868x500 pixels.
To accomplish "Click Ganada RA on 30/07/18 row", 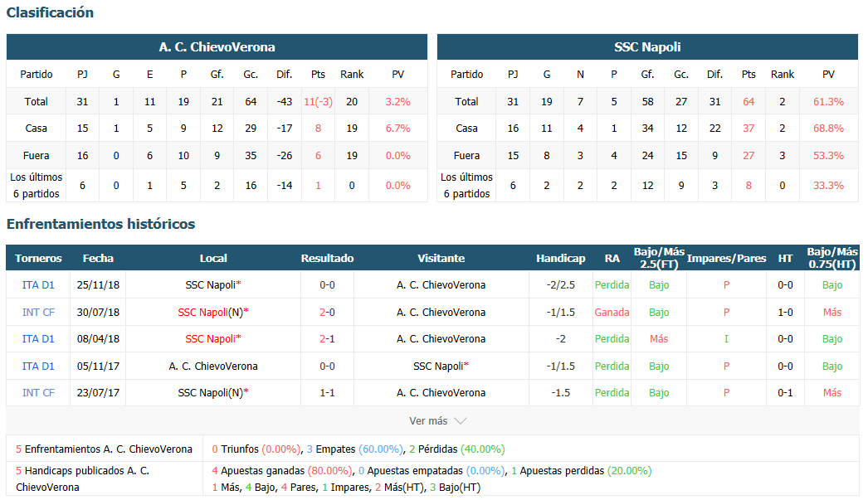I will pyautogui.click(x=612, y=312).
